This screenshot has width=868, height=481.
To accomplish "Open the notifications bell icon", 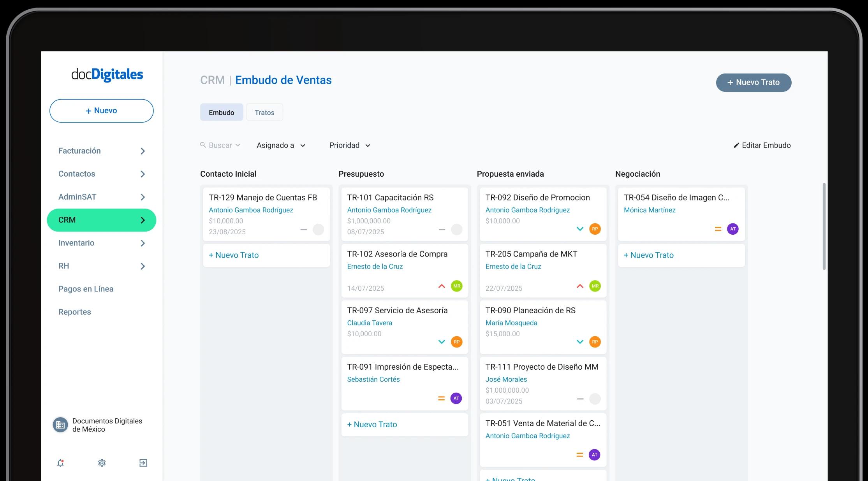I will [60, 463].
